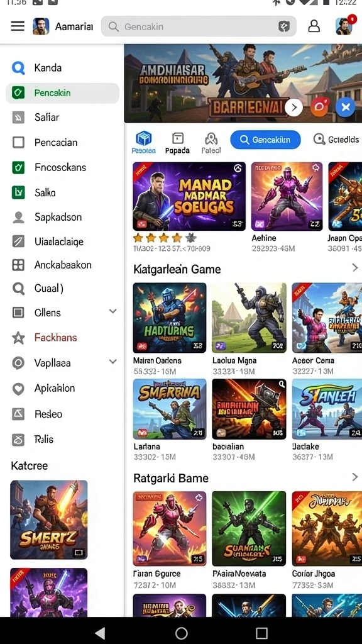362x644 pixels.
Task: Open the Laolua Mgna game
Action: click(249, 318)
